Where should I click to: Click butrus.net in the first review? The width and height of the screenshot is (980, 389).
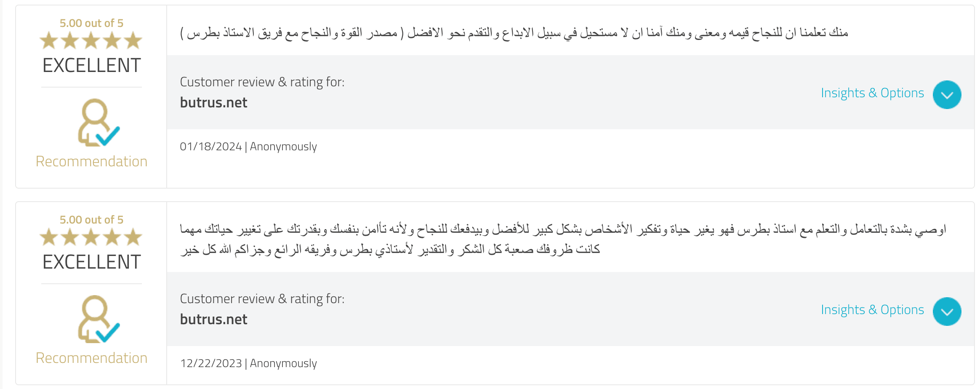[213, 103]
